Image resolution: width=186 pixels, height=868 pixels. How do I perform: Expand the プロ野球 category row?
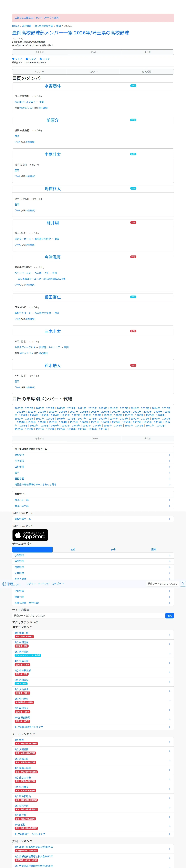click(93, 591)
